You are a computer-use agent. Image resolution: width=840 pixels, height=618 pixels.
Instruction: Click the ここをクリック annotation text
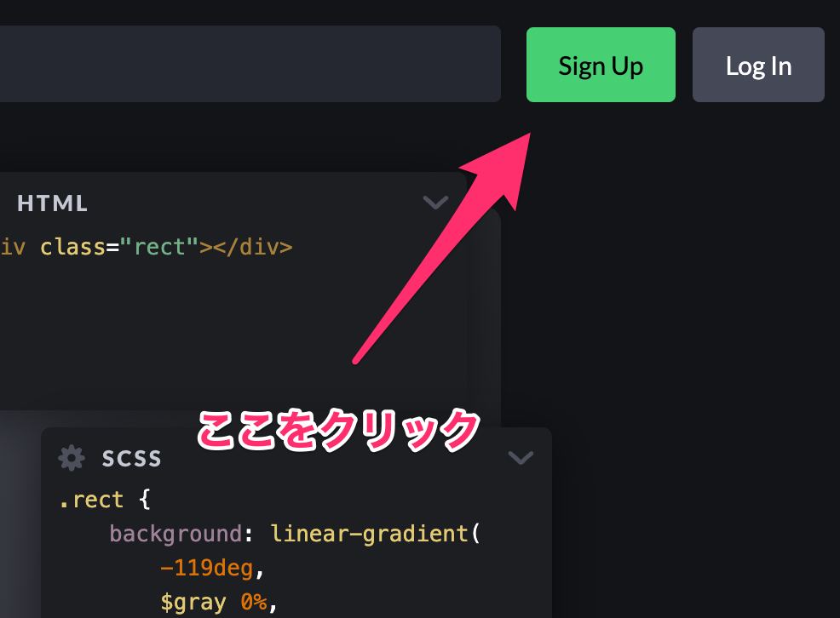coord(338,430)
